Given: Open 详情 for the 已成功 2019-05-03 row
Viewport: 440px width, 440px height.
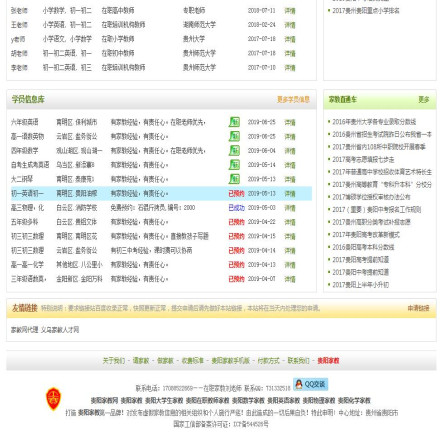Looking at the screenshot, I should click(290, 208).
